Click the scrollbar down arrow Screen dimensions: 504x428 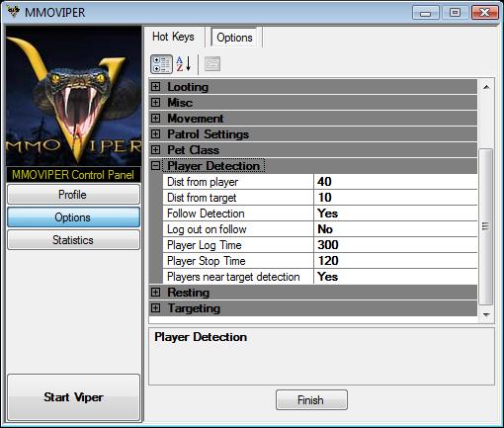[x=486, y=315]
